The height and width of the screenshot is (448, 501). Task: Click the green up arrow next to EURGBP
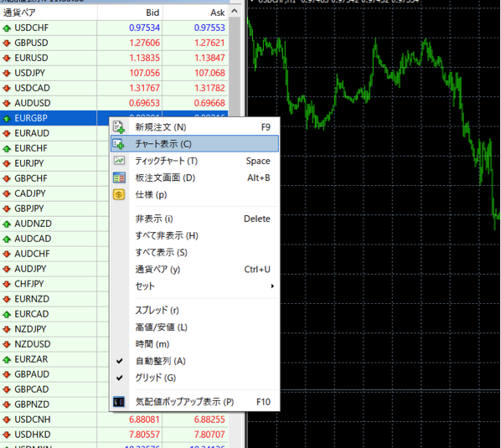pyautogui.click(x=7, y=119)
